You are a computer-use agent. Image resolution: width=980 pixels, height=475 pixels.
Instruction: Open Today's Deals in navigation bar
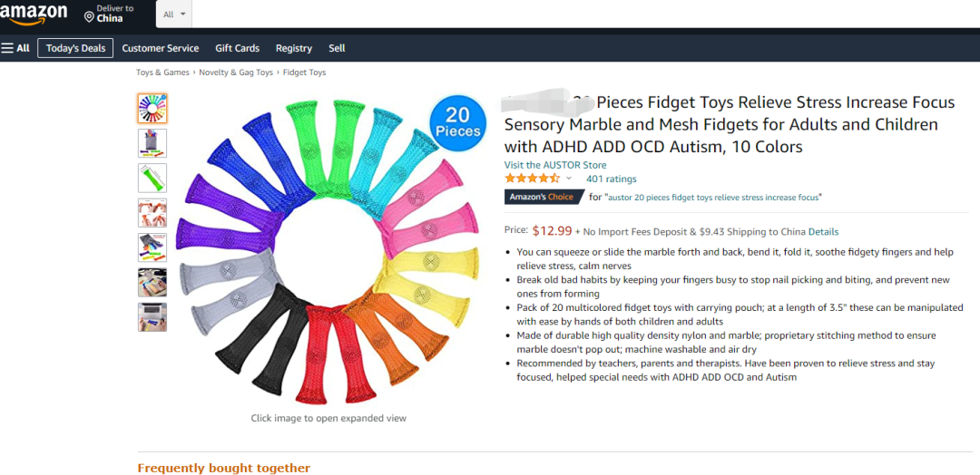coord(75,48)
